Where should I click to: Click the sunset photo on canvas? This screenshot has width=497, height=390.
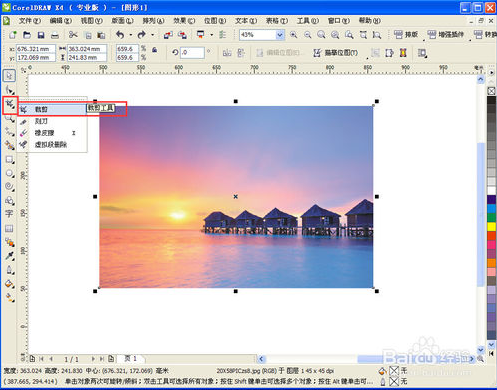point(236,197)
